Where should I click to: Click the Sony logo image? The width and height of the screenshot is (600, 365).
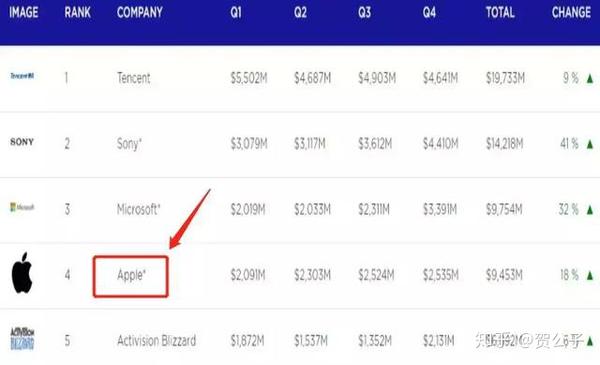pos(22,142)
